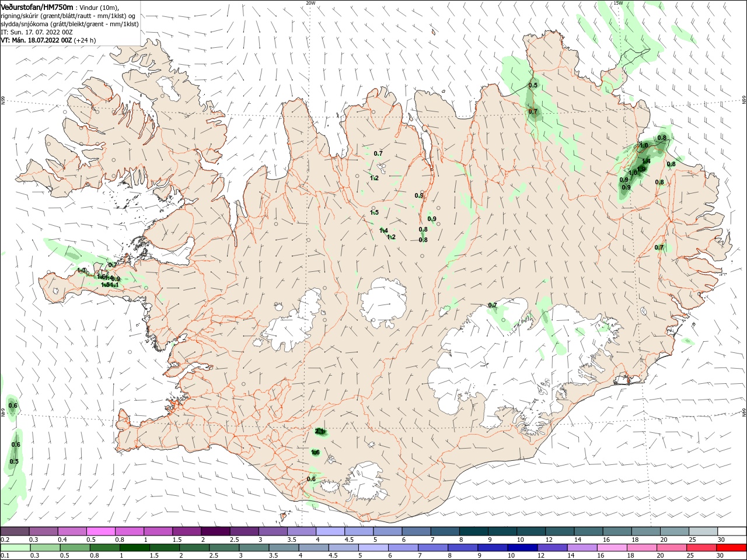The image size is (747, 560).
Task: Pick the upper legend swatch starting at 12
Action: 560,531
